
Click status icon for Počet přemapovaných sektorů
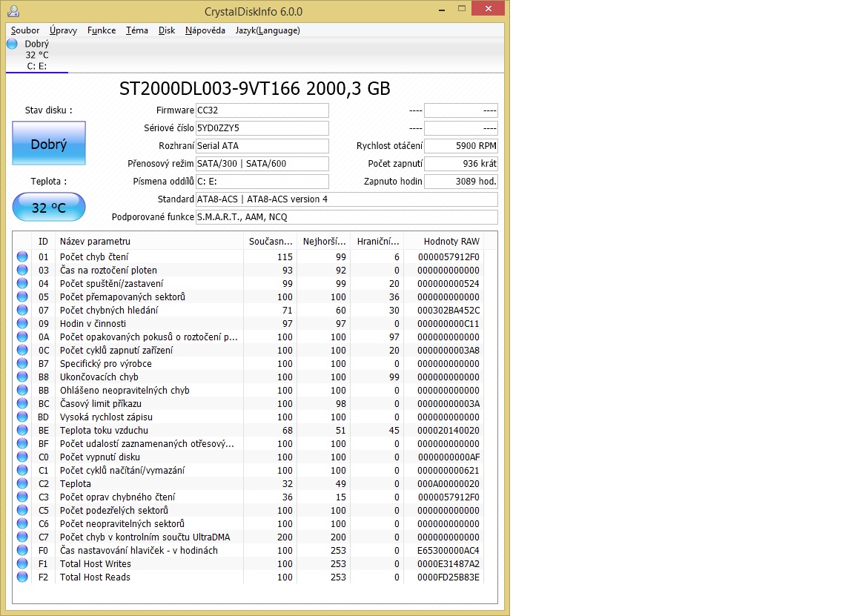click(22, 297)
